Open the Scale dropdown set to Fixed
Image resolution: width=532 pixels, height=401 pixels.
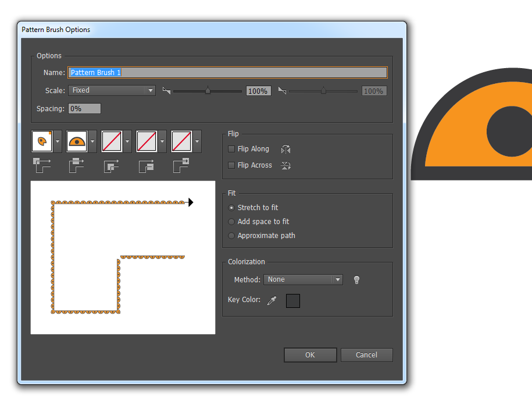click(x=112, y=90)
